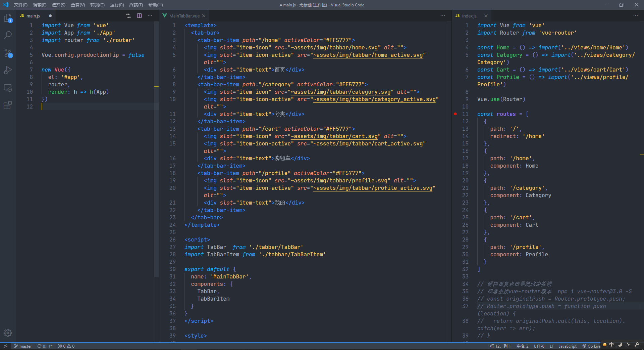Open the 终端(T) menu
The image size is (644, 350).
(136, 5)
